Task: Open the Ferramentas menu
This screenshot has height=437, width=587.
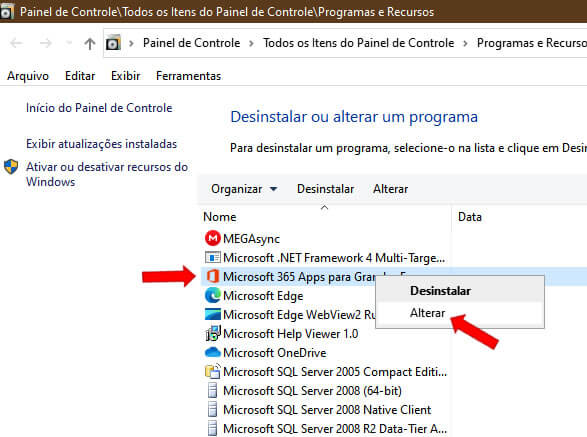Action: [x=188, y=76]
